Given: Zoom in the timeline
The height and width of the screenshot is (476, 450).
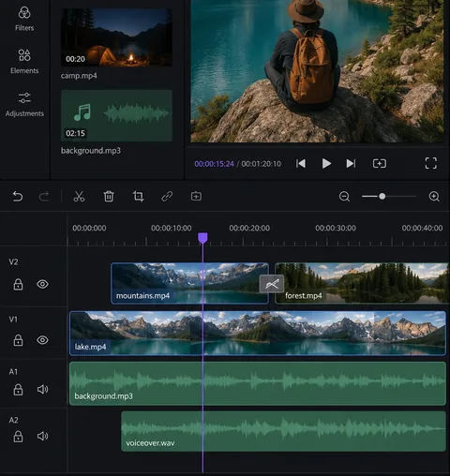Looking at the screenshot, I should coord(434,197).
